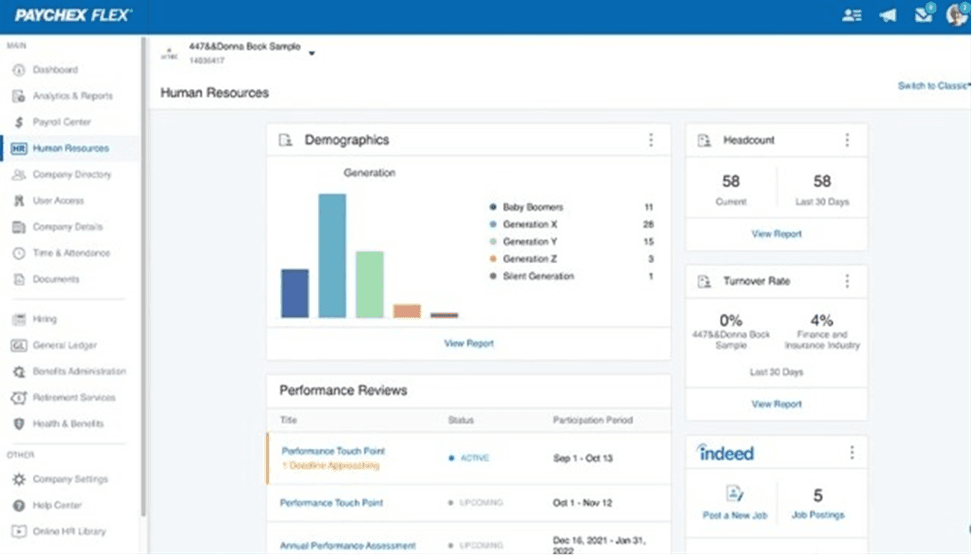Open Time & Attendance in sidebar
Image resolution: width=979 pixels, height=558 pixels.
71,253
